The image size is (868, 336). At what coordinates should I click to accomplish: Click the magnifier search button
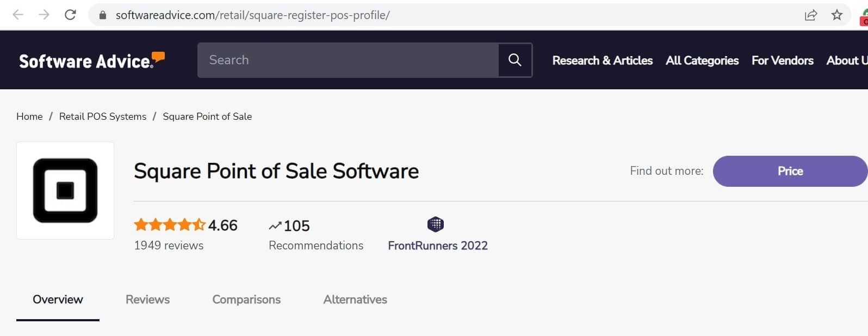coord(515,60)
